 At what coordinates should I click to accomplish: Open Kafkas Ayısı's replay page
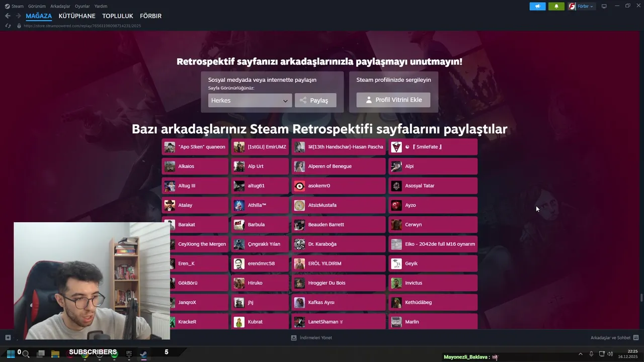pyautogui.click(x=339, y=302)
